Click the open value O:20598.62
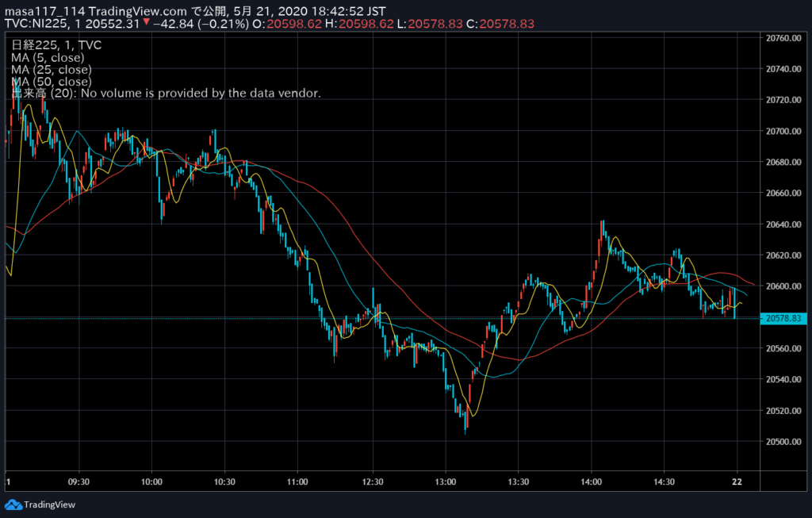This screenshot has width=812, height=518. (287, 24)
